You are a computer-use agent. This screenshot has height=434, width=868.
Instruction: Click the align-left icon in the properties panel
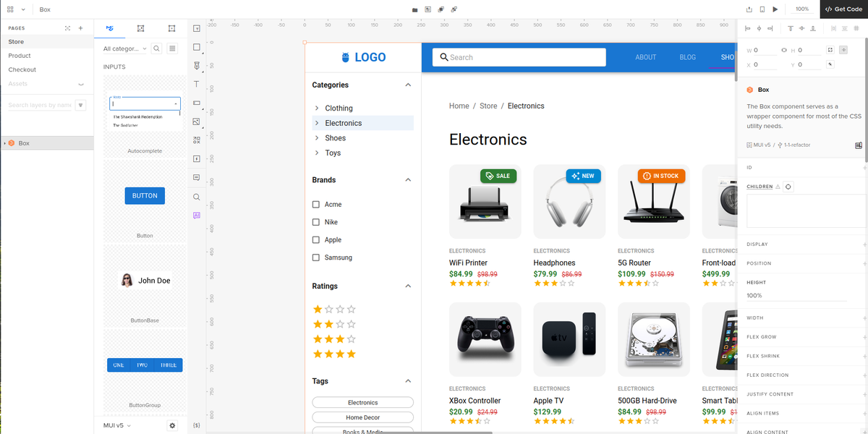pos(748,28)
